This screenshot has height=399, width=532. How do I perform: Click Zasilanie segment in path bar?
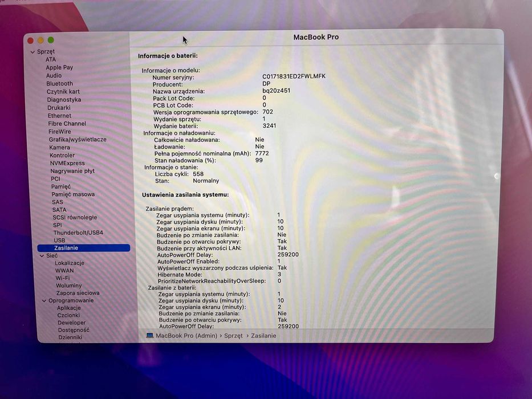click(263, 336)
